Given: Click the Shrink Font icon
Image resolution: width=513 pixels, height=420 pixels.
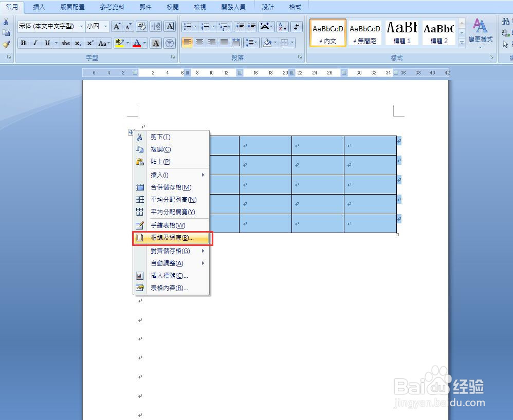Looking at the screenshot, I should (128, 27).
